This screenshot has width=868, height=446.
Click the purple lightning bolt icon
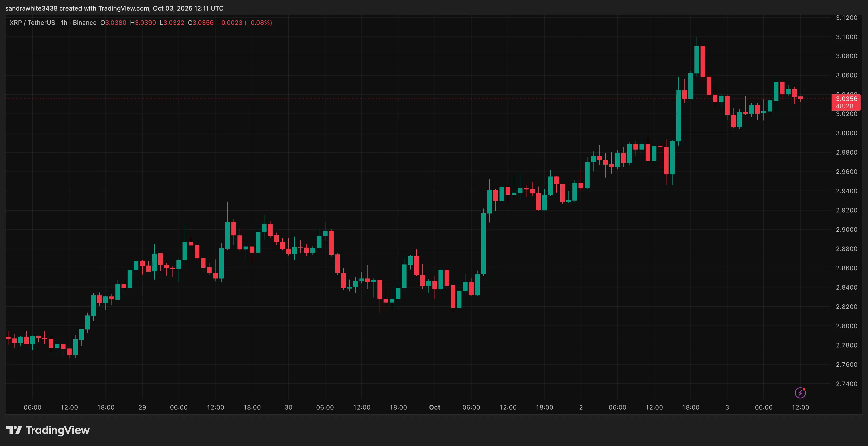[x=800, y=393]
